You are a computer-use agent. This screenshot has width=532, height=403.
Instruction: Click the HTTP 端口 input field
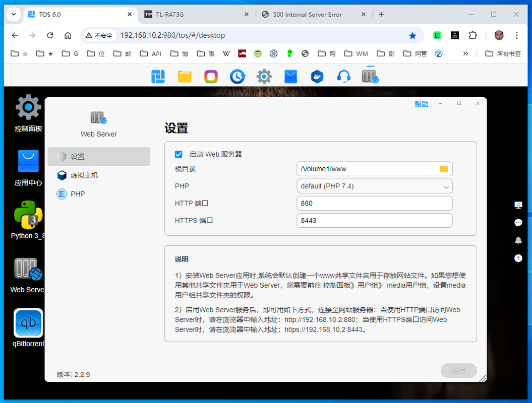375,204
